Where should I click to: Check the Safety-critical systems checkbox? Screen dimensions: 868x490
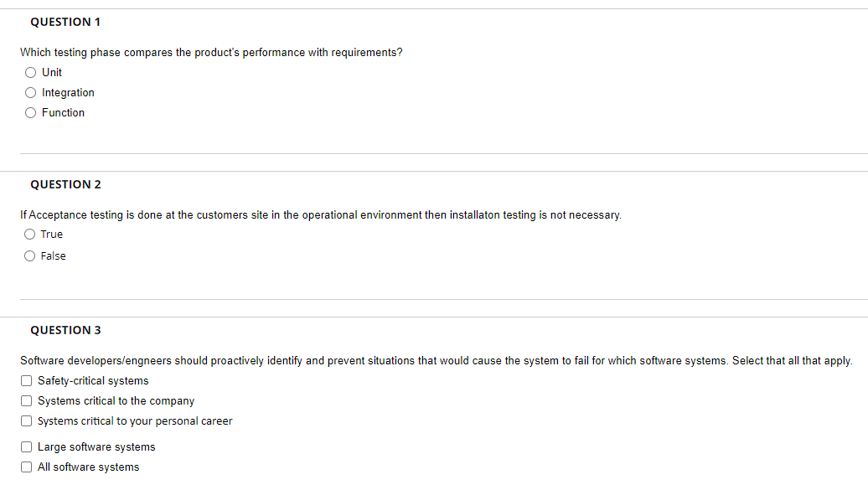tap(26, 380)
